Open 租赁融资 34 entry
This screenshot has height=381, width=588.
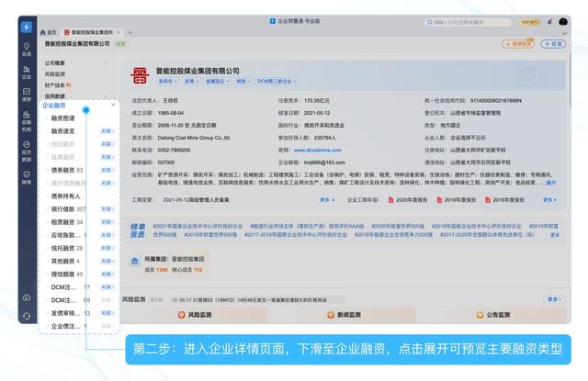click(67, 222)
